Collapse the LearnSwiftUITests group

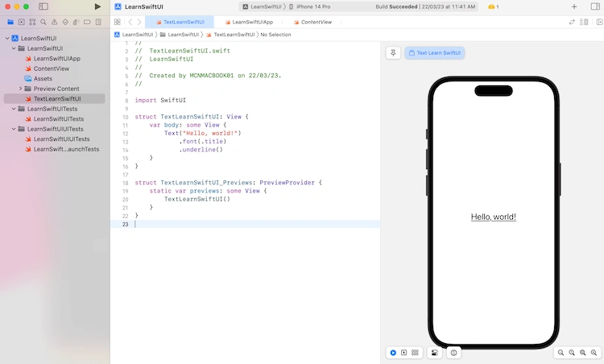point(14,109)
